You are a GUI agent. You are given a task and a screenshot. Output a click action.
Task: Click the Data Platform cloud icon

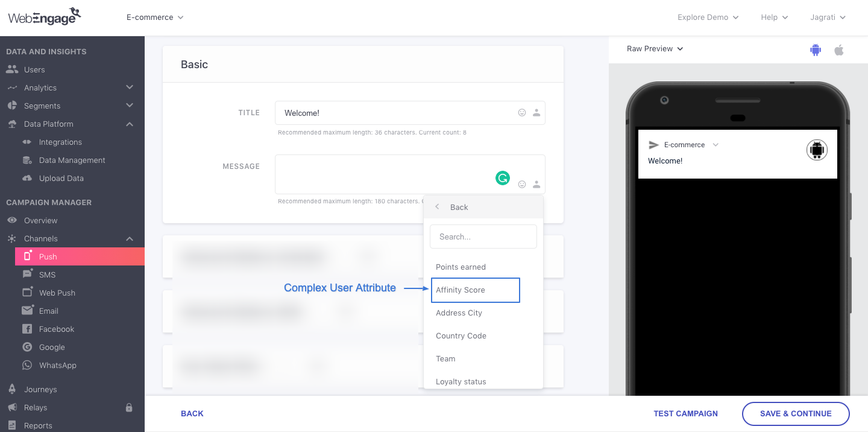click(x=11, y=124)
